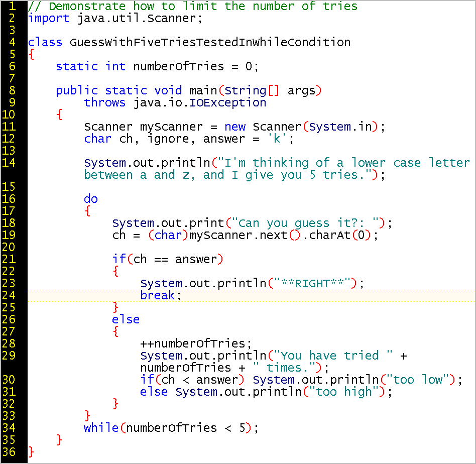Screen dimensions: 476x464
Task: Click line number 14 in the gutter
Action: pyautogui.click(x=9, y=163)
